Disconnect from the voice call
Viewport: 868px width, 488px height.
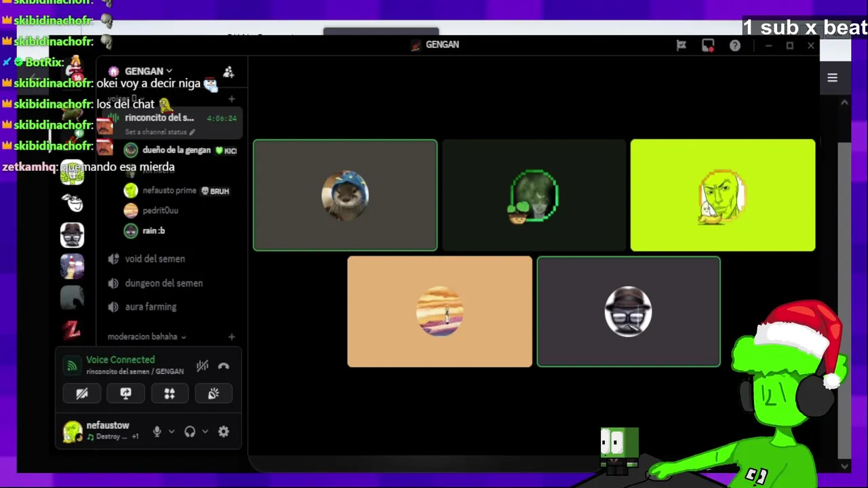(224, 366)
